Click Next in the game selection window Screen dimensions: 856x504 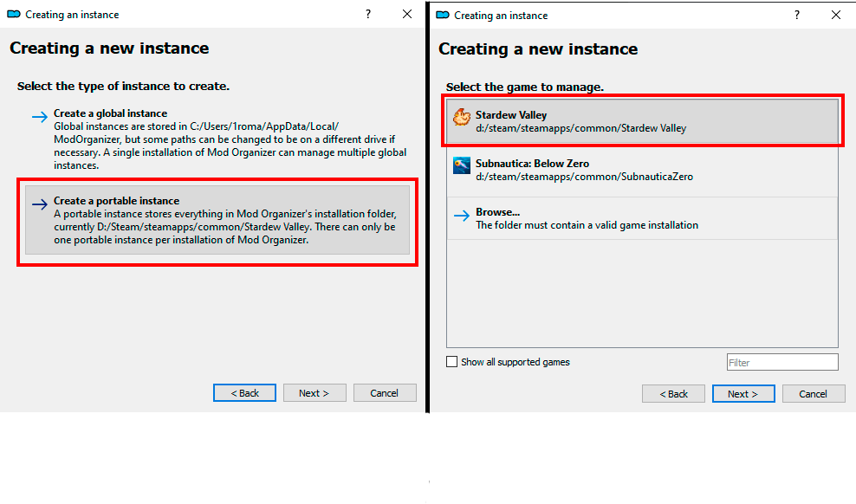tap(743, 394)
